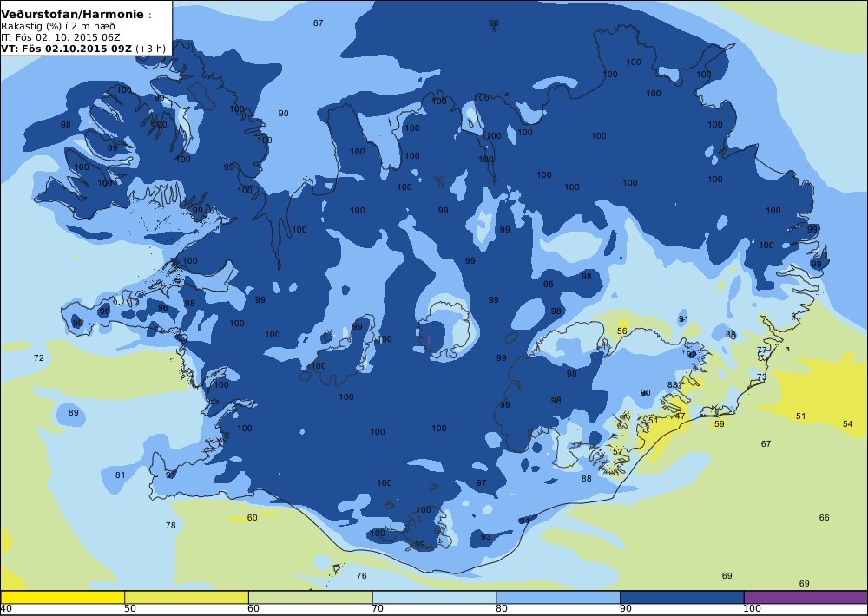The height and width of the screenshot is (616, 868).
Task: Click the '89' humidity value
Action: point(74,412)
